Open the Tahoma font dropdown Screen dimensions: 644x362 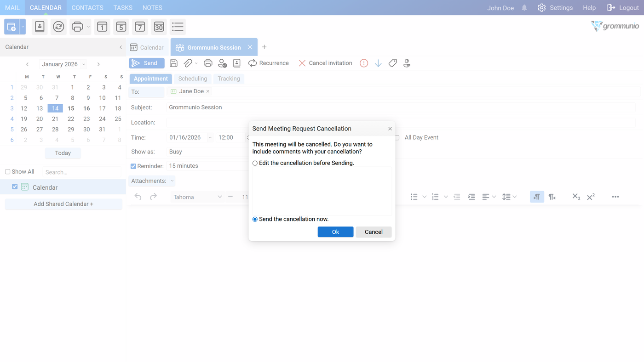pyautogui.click(x=220, y=197)
